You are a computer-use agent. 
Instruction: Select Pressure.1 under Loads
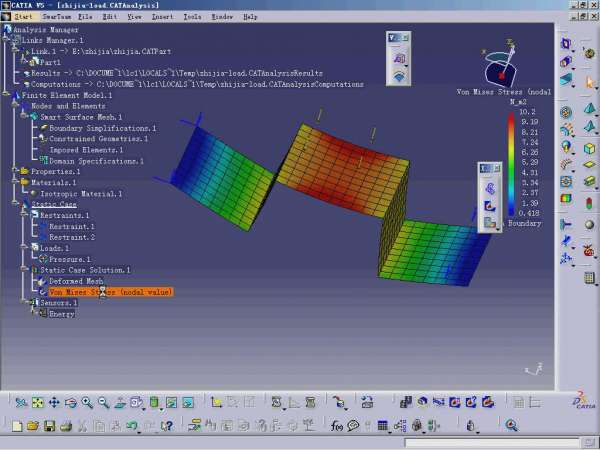click(x=69, y=258)
